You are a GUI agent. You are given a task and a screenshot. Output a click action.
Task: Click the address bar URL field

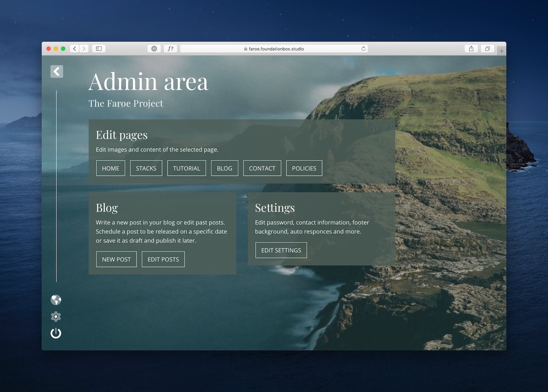pos(274,49)
